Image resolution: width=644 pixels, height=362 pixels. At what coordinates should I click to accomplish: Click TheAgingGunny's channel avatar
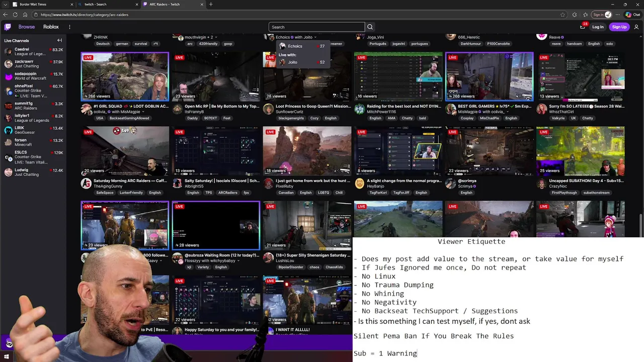87,184
